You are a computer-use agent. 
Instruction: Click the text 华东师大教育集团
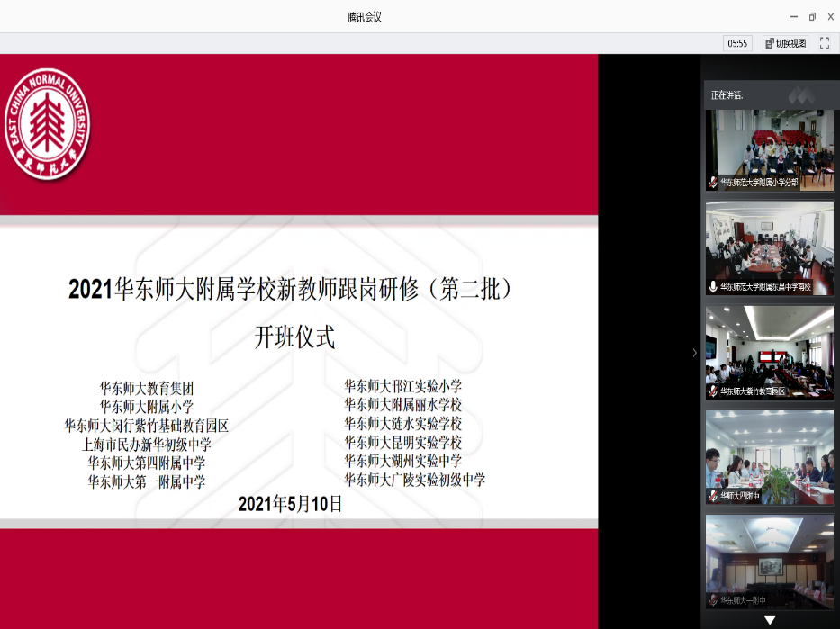(146, 388)
